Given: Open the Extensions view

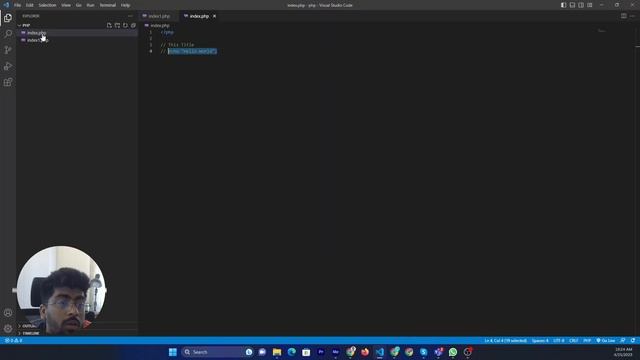Looking at the screenshot, I should 8,82.
